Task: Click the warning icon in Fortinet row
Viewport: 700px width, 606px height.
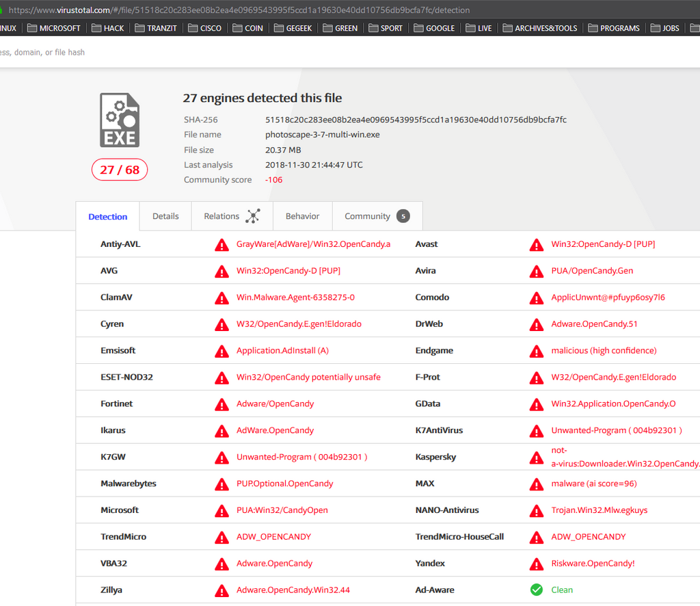Action: (x=221, y=404)
